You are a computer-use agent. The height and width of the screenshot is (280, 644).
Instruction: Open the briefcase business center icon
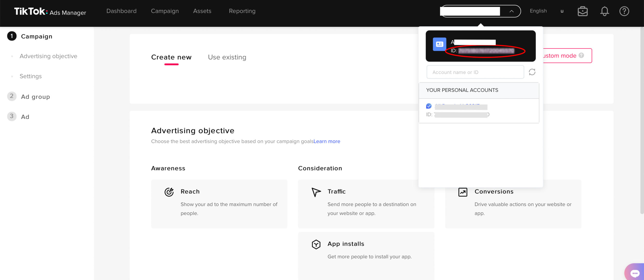click(582, 11)
